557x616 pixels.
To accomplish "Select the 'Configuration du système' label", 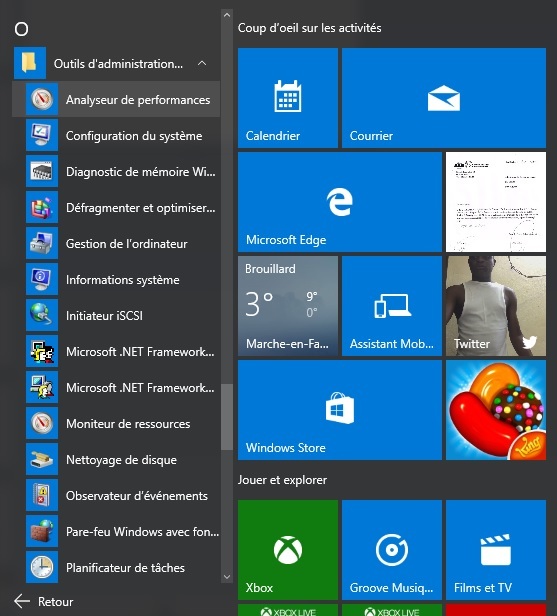I will [x=134, y=136].
